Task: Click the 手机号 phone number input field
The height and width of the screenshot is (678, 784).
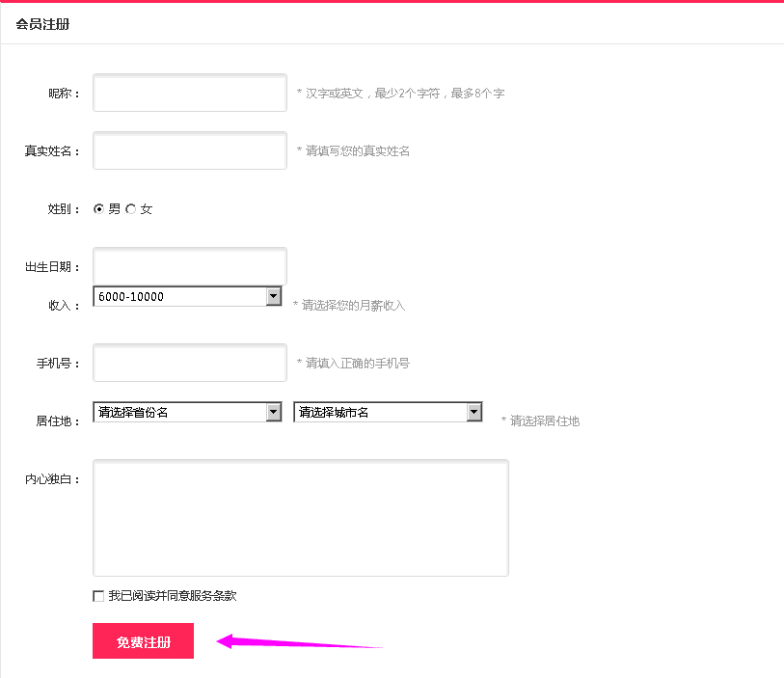Action: tap(190, 363)
